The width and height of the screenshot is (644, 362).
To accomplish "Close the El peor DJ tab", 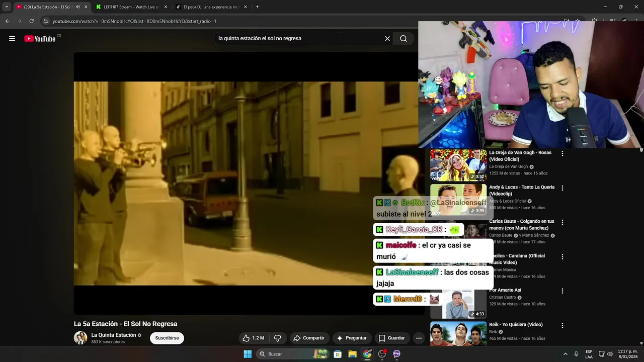I will pos(246,7).
